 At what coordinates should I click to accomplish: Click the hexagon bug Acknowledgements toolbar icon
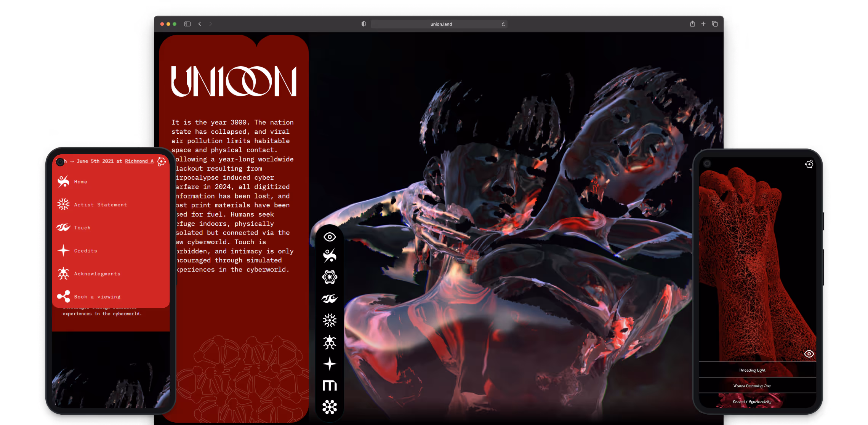coord(330,342)
